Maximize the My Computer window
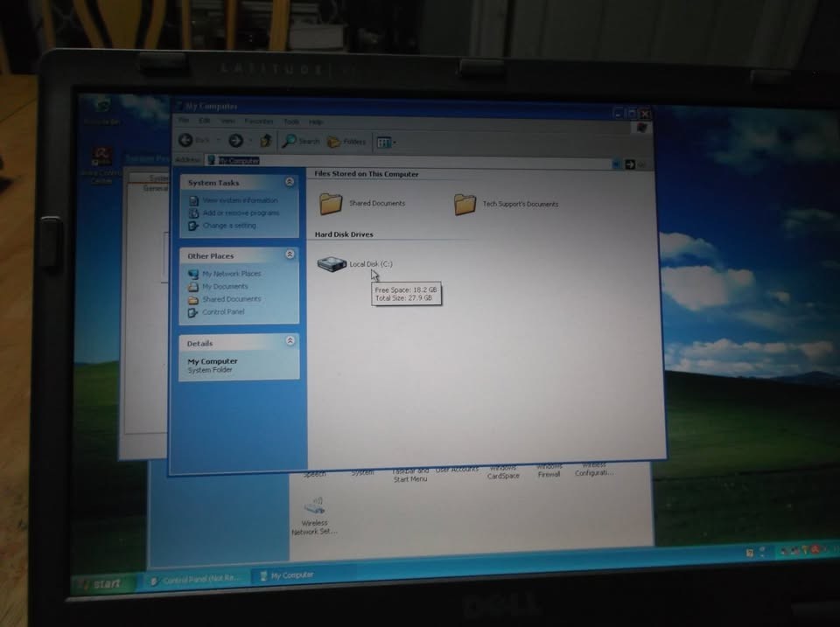The image size is (840, 627). pyautogui.click(x=632, y=114)
